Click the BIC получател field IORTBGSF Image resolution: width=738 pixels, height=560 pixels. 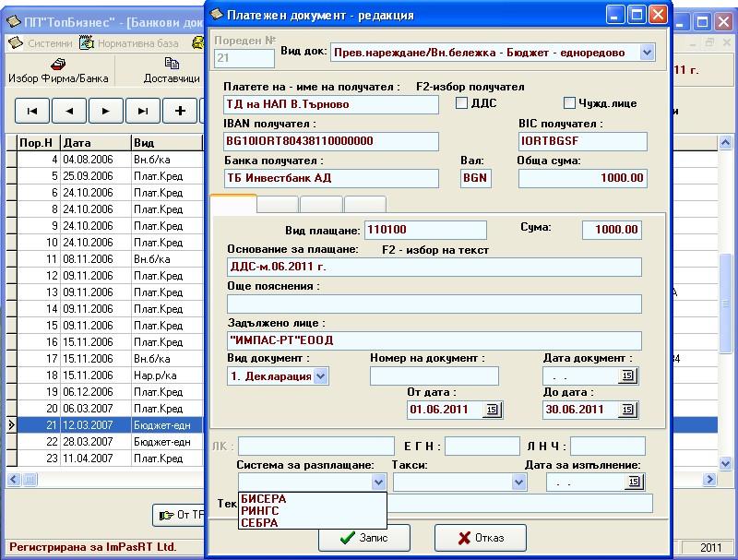pyautogui.click(x=583, y=141)
